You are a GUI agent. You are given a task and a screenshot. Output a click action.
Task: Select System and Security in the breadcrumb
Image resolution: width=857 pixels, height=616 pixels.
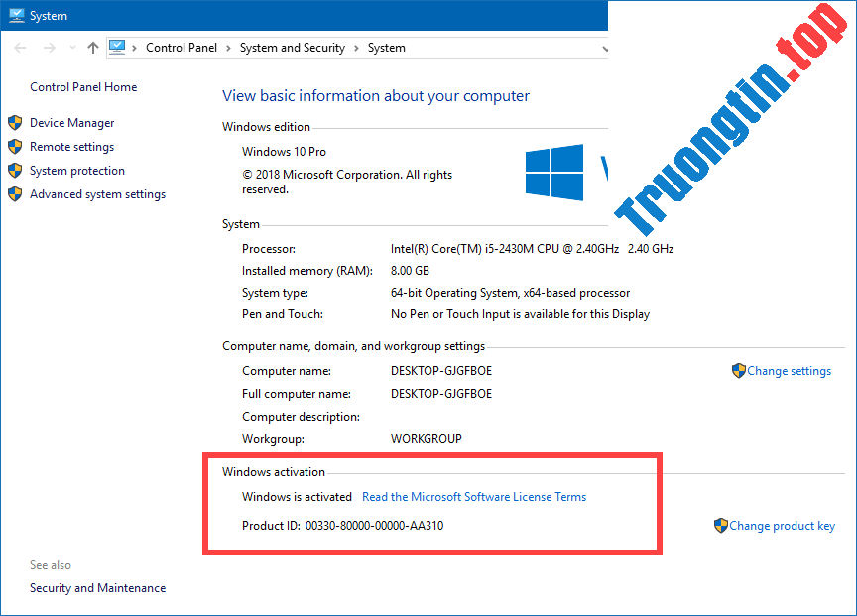click(292, 47)
